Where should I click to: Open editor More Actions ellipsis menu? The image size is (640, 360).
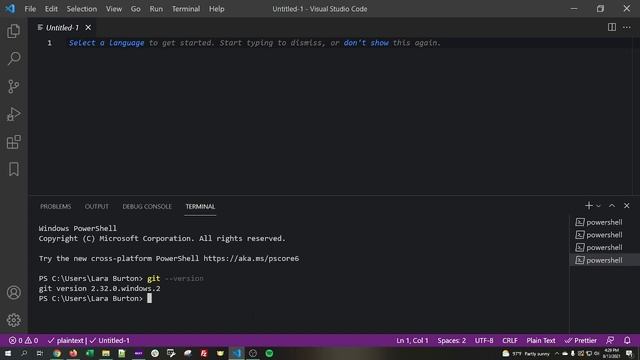point(627,27)
